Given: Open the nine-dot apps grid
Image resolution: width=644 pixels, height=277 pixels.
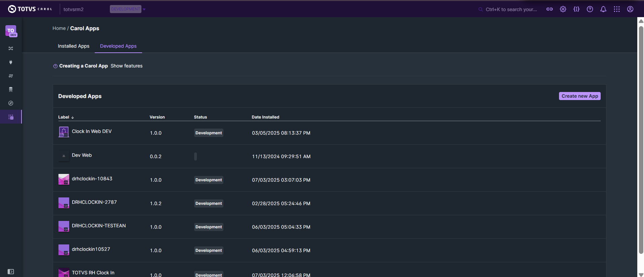Looking at the screenshot, I should 617,9.
